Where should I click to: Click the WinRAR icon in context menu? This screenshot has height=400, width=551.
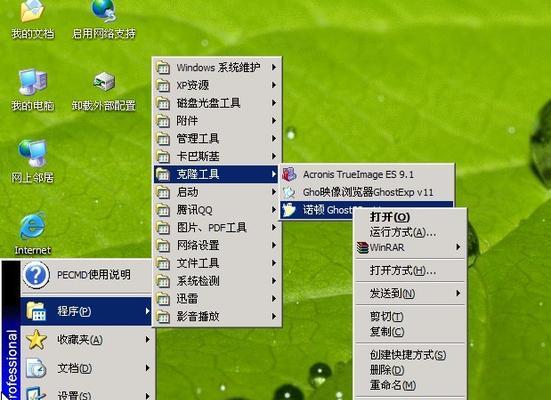tap(362, 247)
